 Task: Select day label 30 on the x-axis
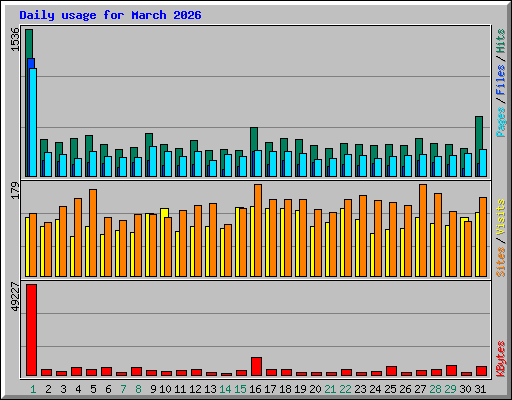(465, 389)
